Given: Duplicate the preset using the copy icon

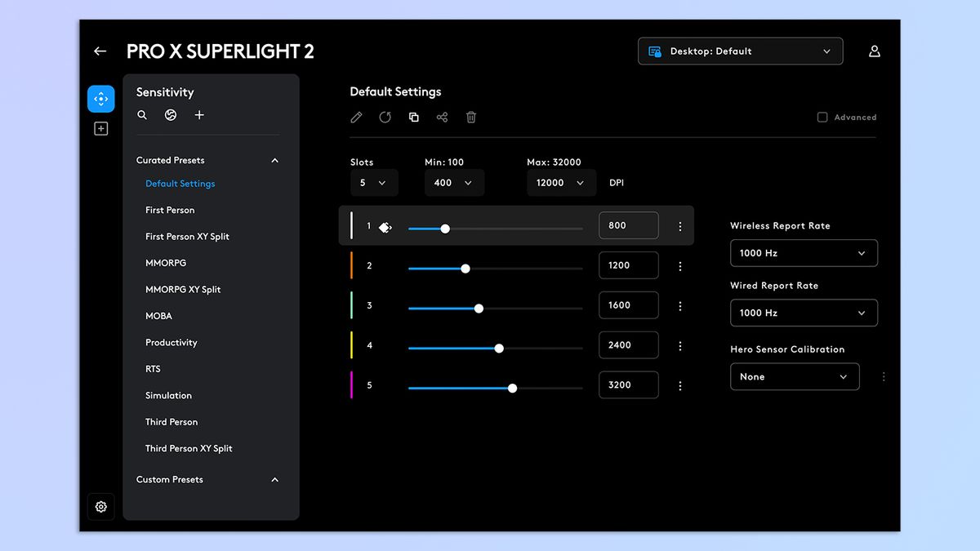Looking at the screenshot, I should tap(413, 117).
